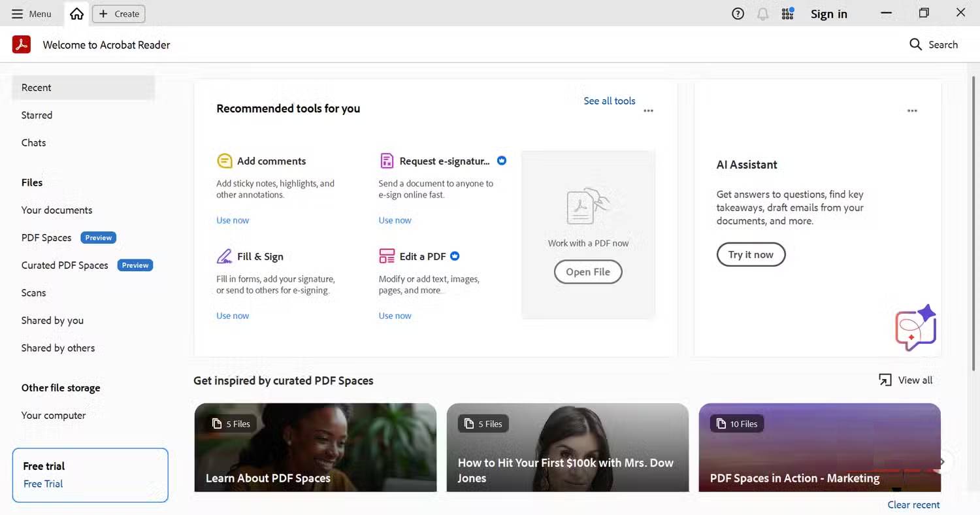This screenshot has width=980, height=515.
Task: Click View all curated spaces
Action: (x=915, y=380)
